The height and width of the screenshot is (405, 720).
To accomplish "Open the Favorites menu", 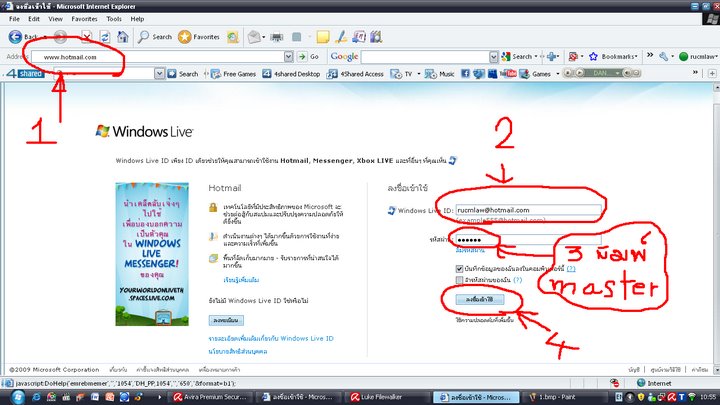I will point(84,19).
